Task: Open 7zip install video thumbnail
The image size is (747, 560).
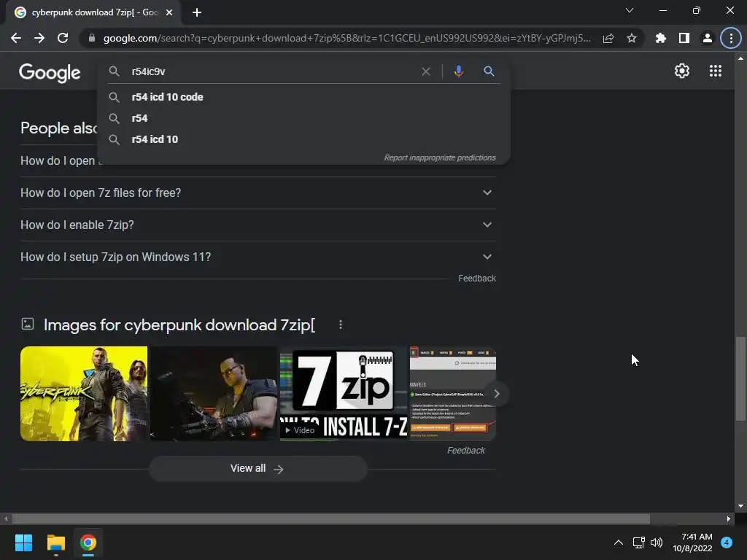Action: coord(344,394)
